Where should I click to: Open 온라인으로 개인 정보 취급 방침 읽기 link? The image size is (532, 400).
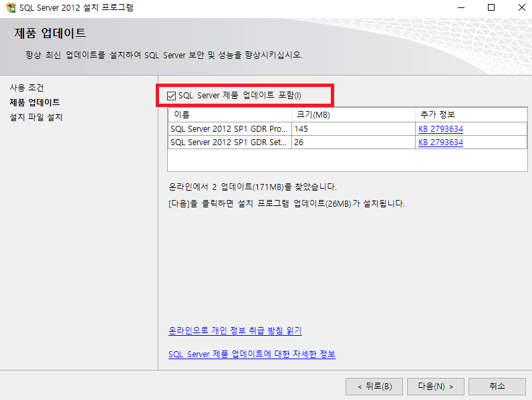coord(235,330)
